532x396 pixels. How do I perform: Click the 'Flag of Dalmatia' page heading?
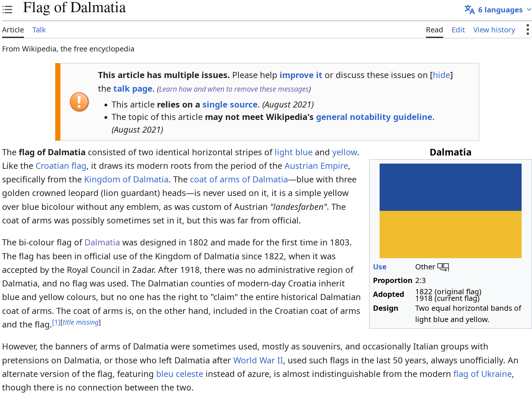[x=75, y=8]
